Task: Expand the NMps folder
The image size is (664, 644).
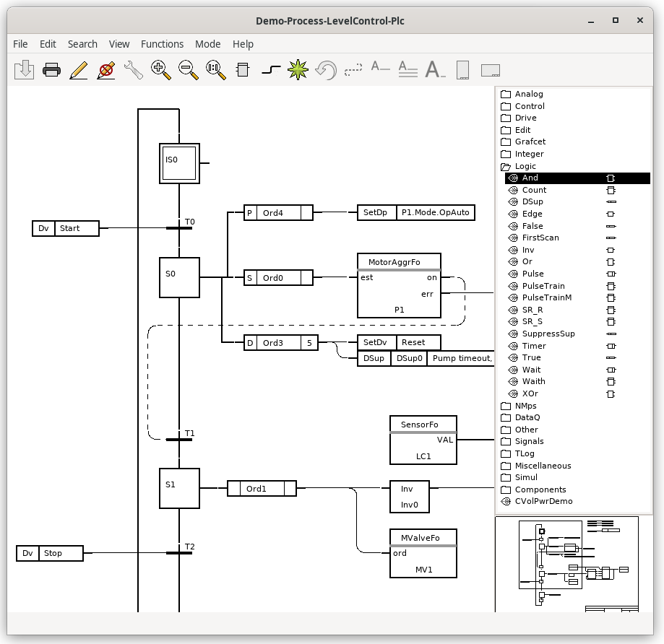Action: 506,406
